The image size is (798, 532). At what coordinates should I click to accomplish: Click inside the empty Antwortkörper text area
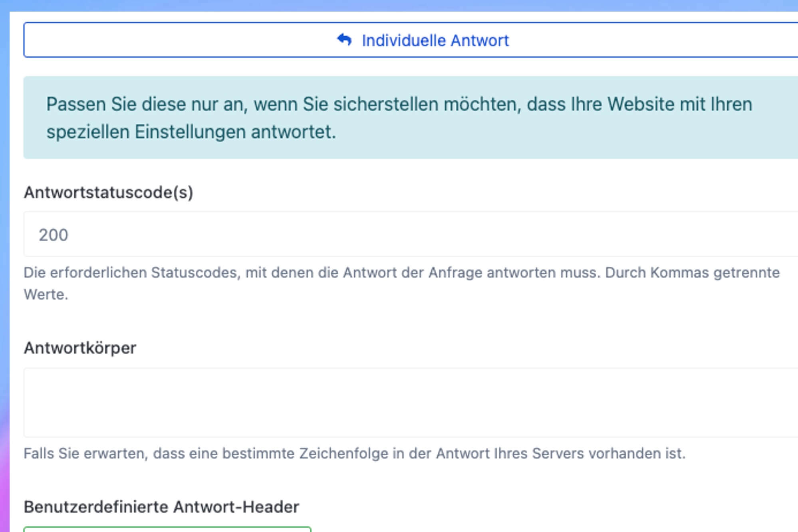(x=399, y=402)
